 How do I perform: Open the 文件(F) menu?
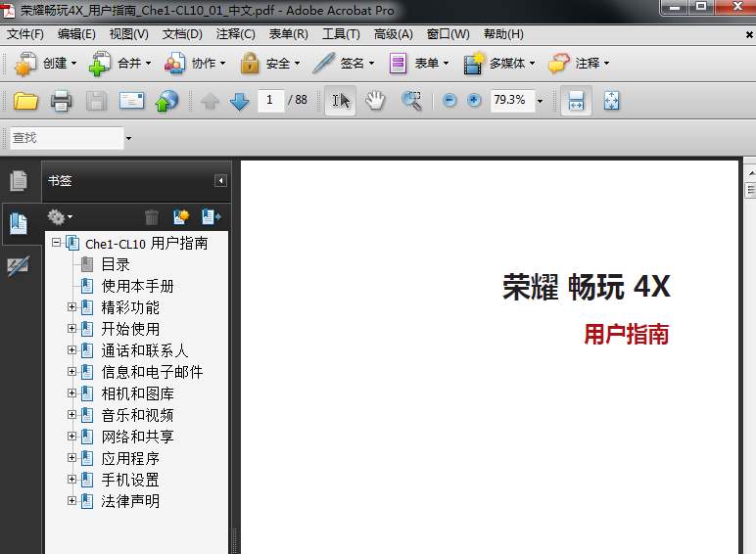[25, 34]
